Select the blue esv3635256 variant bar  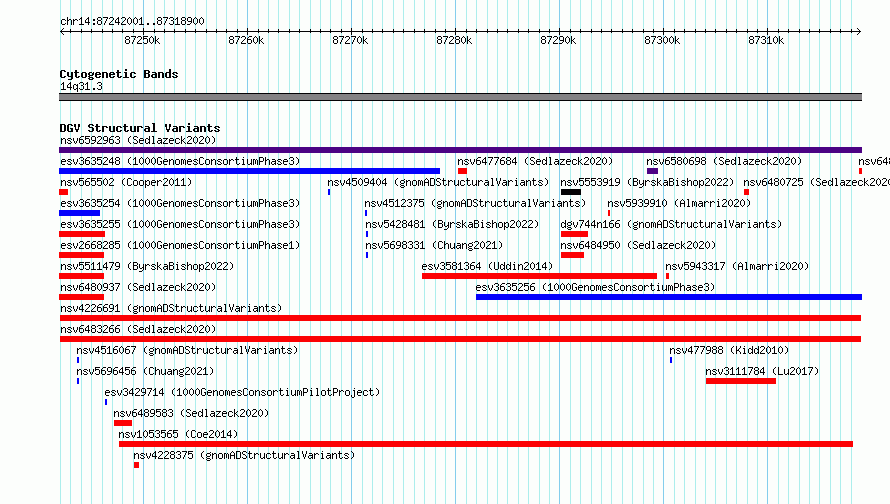[x=669, y=297]
